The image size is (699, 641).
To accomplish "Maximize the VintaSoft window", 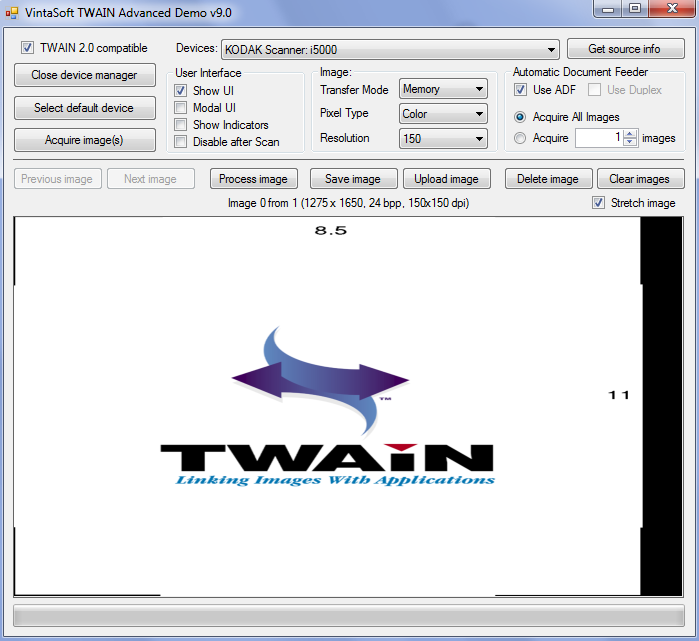I will (x=635, y=9).
